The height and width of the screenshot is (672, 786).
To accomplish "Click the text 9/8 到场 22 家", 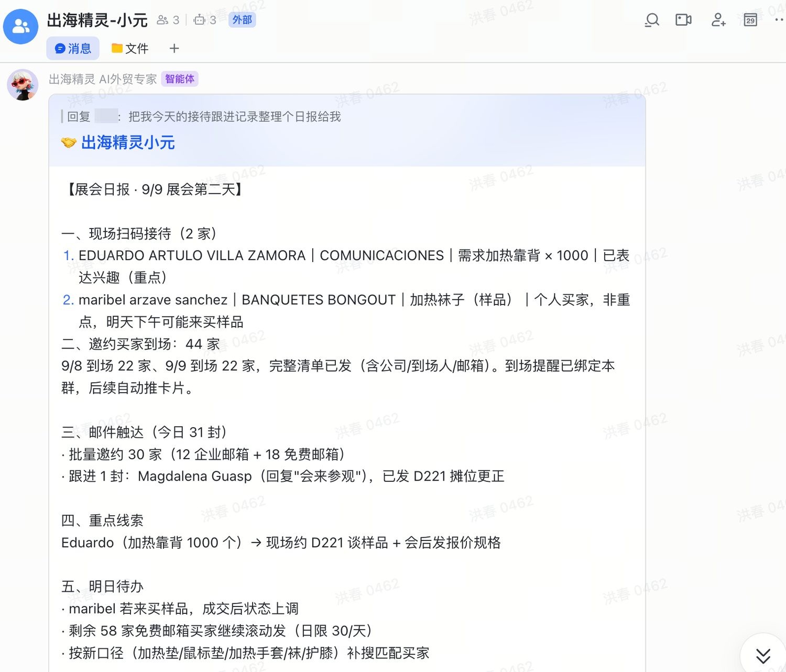I will tap(106, 366).
